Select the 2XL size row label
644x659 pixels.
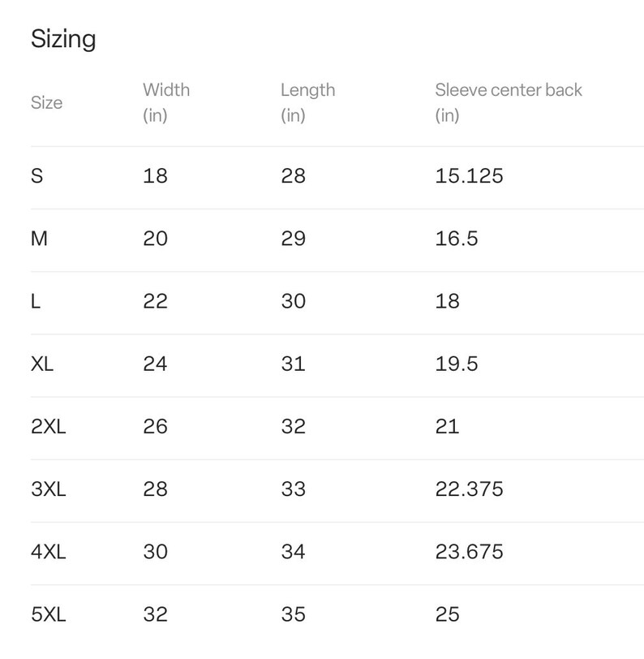49,426
